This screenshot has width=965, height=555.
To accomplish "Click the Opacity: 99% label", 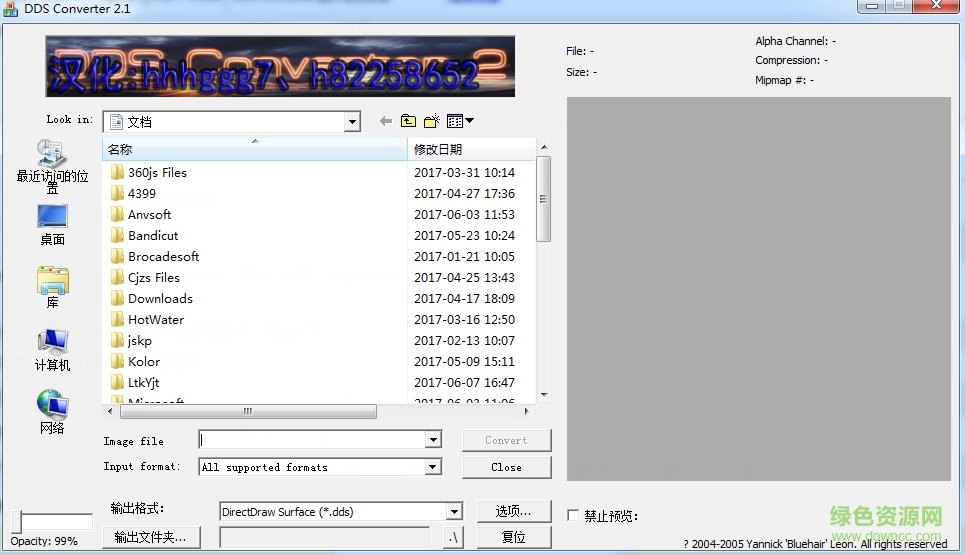I will (x=44, y=541).
